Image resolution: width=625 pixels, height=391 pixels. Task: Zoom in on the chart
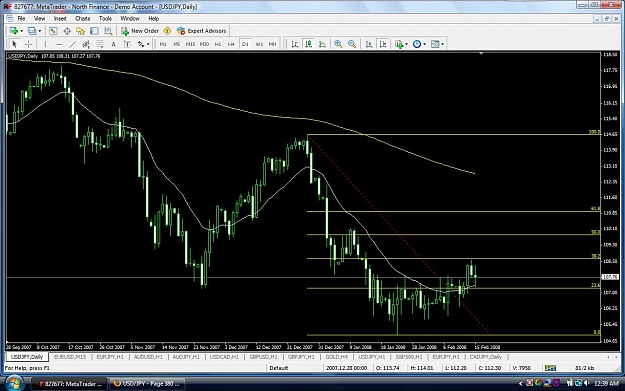point(338,44)
